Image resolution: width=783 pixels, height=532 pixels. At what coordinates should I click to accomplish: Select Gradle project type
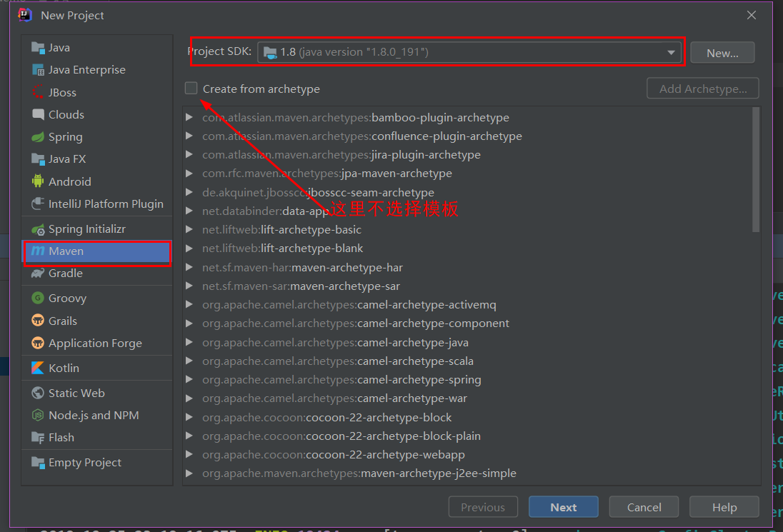point(97,273)
